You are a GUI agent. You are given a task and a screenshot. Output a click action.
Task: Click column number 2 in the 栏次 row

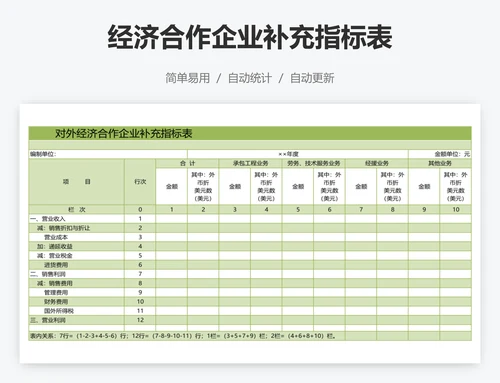coord(203,209)
